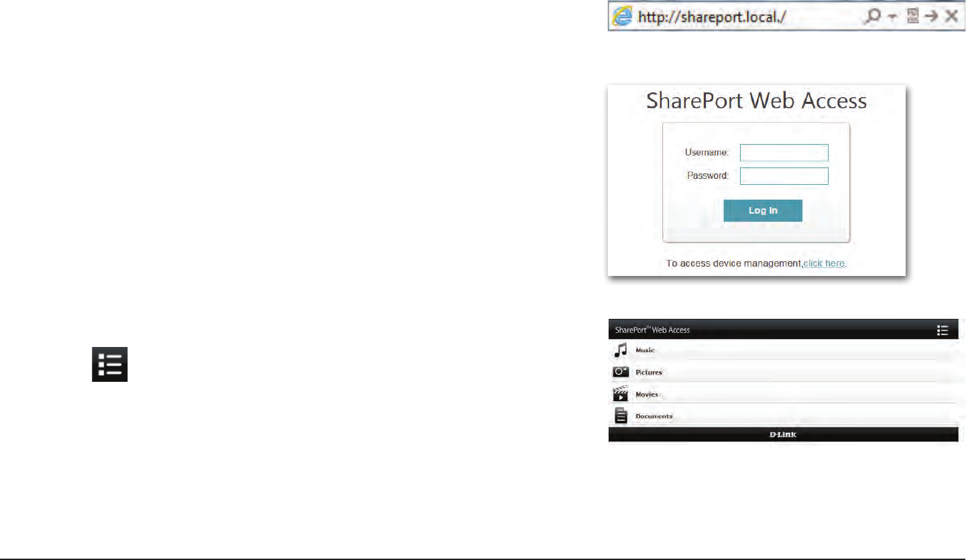
Task: Click the 'SharePort Web Access' login heading
Action: point(756,101)
